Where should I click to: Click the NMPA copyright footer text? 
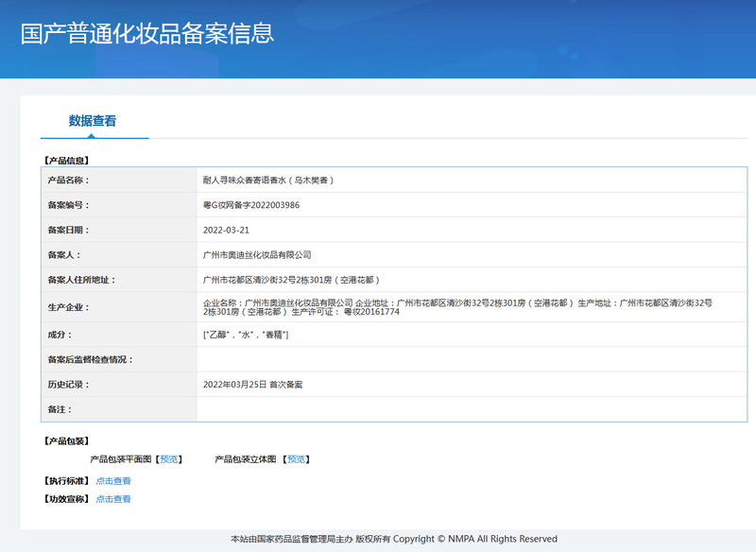[393, 539]
